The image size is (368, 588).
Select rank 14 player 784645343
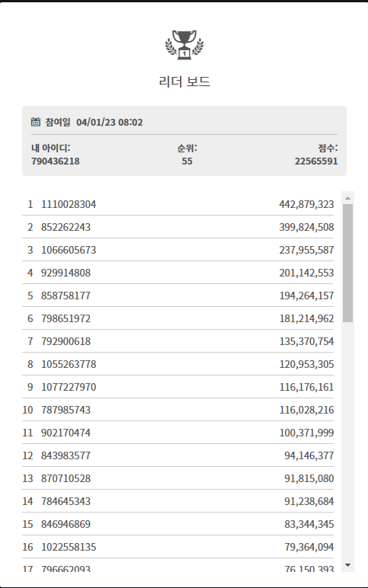(66, 502)
